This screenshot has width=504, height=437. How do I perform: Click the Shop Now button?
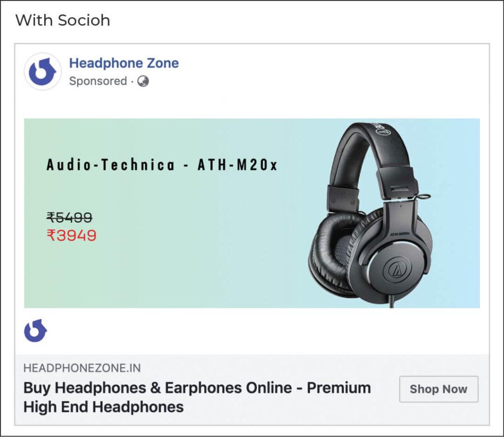438,389
